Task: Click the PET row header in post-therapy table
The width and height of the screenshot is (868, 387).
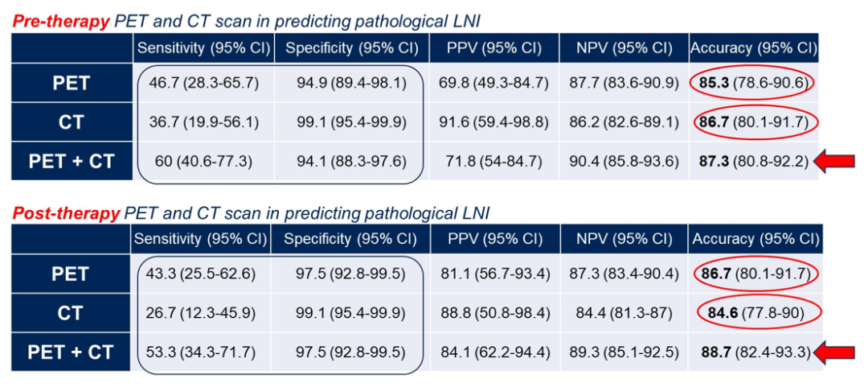Action: pos(71,274)
